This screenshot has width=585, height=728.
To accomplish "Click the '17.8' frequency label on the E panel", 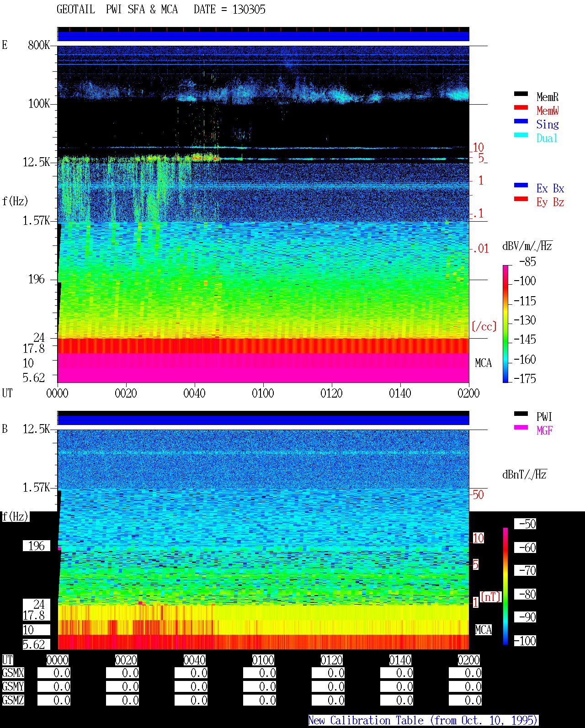I will point(34,348).
